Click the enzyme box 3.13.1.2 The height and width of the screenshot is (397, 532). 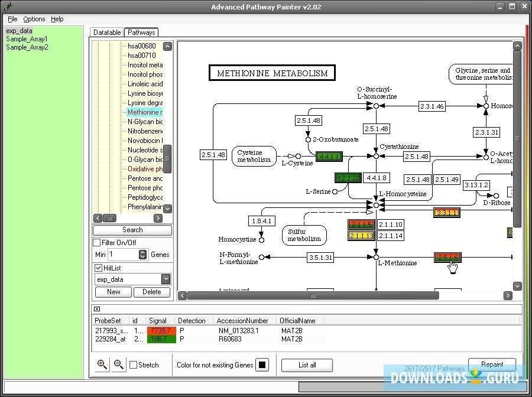coord(476,185)
